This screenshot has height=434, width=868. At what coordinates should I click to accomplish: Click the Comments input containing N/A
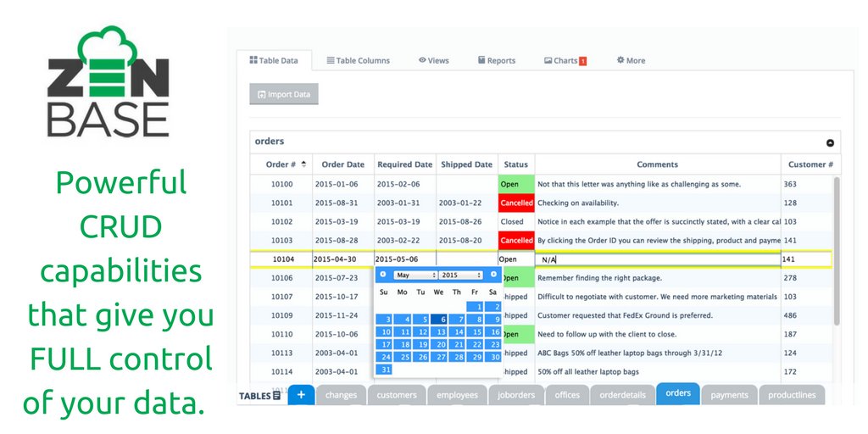(x=658, y=259)
